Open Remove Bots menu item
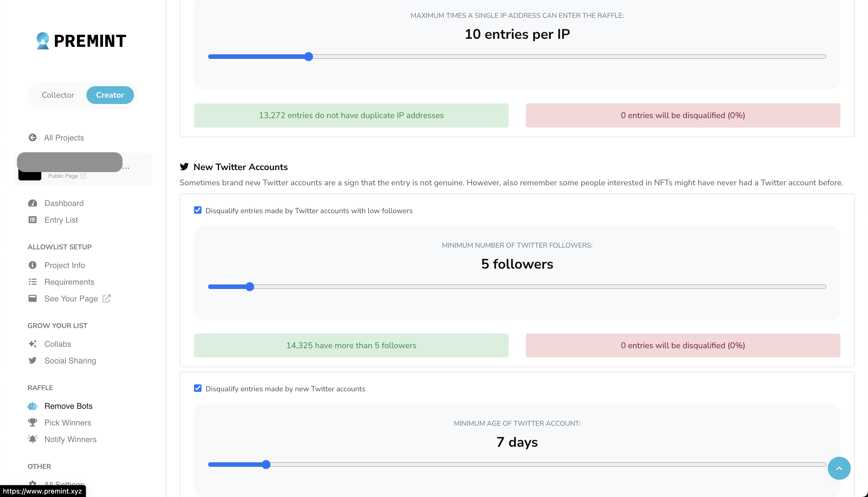 [68, 406]
